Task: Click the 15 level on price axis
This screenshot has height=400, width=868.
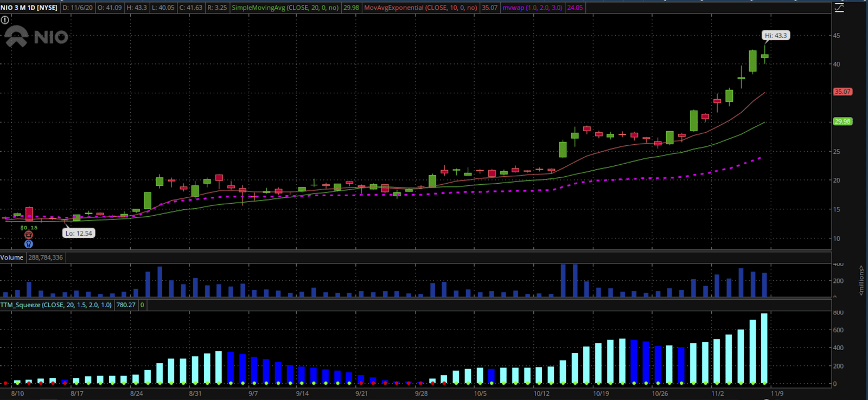Action: (837, 209)
